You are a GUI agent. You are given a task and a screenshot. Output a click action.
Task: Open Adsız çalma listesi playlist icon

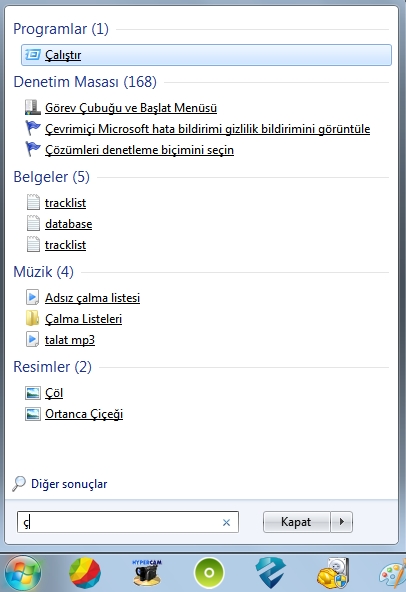coord(32,298)
